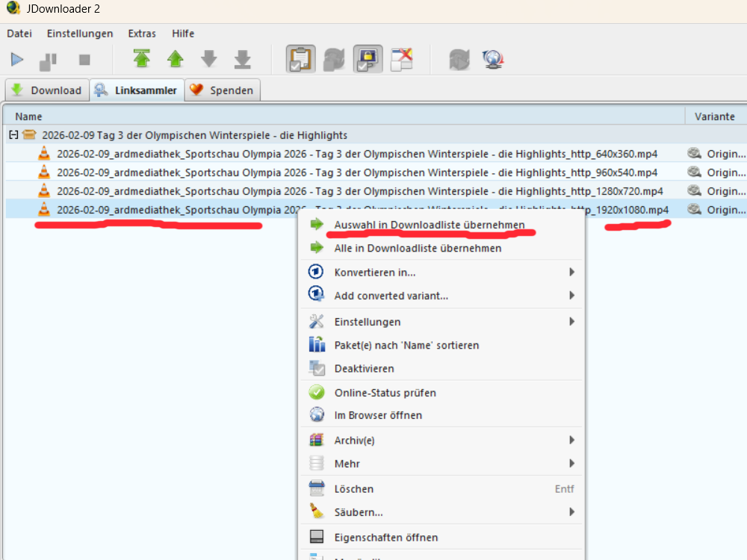Select package 2026-02-09 Tag 3 Highlights row
This screenshot has height=560, width=747.
(x=376, y=134)
